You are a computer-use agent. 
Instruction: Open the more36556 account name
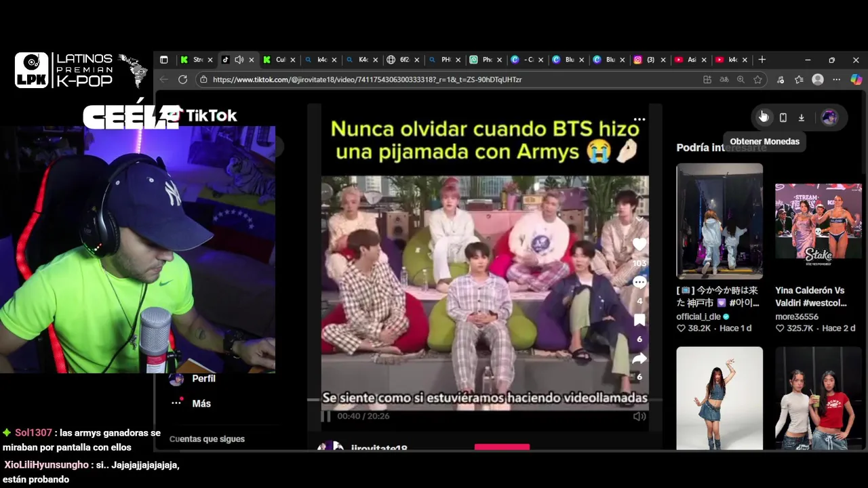(x=797, y=317)
